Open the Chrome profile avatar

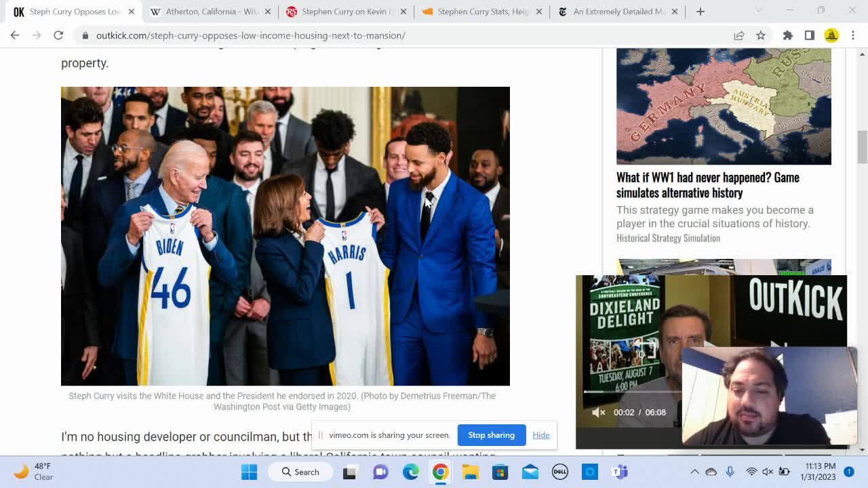pyautogui.click(x=831, y=35)
